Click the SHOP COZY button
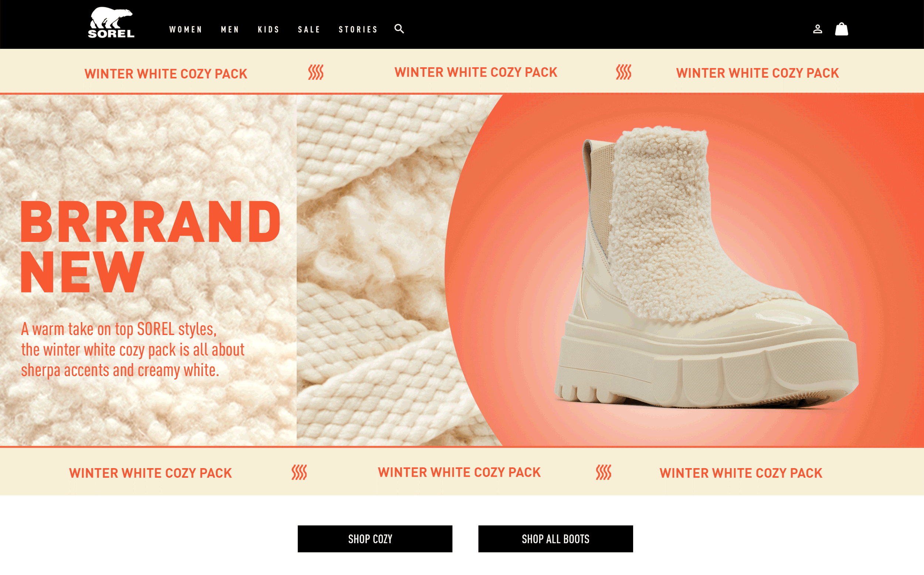 pos(375,539)
